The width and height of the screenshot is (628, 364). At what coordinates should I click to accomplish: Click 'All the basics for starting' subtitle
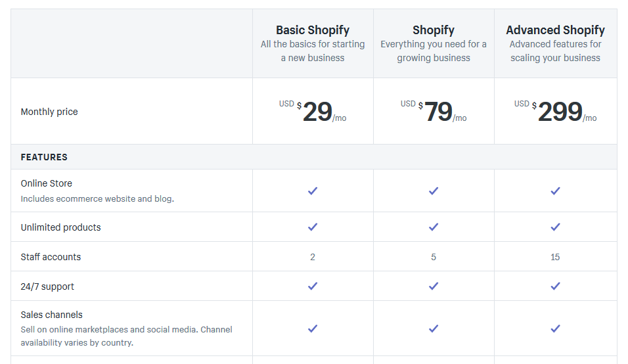313,44
